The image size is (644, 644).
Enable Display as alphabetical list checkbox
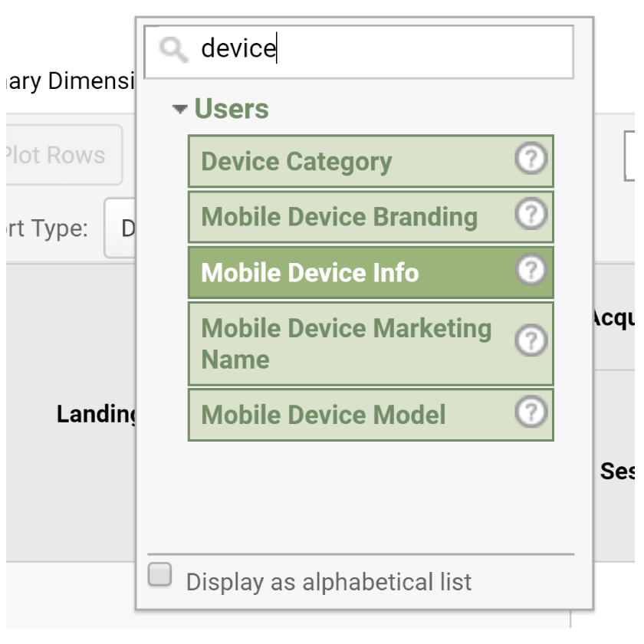coord(159,574)
